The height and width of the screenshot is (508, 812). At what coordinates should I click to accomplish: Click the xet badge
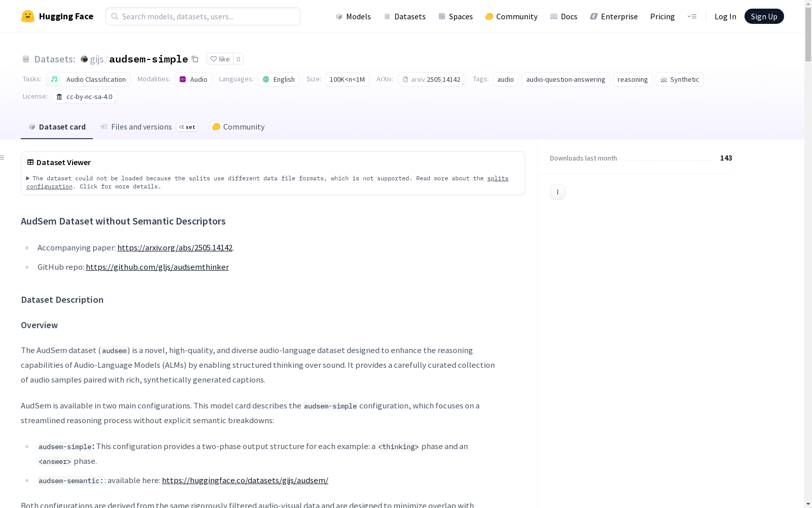[187, 127]
